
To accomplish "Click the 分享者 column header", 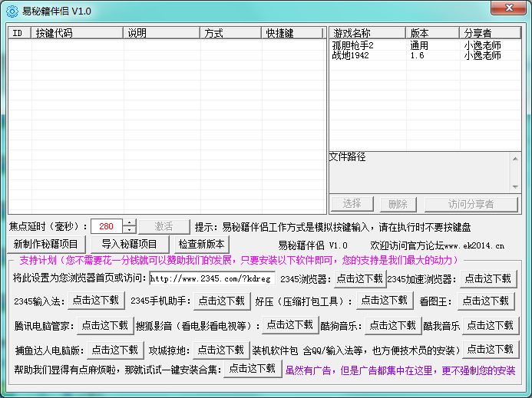I will (491, 33).
